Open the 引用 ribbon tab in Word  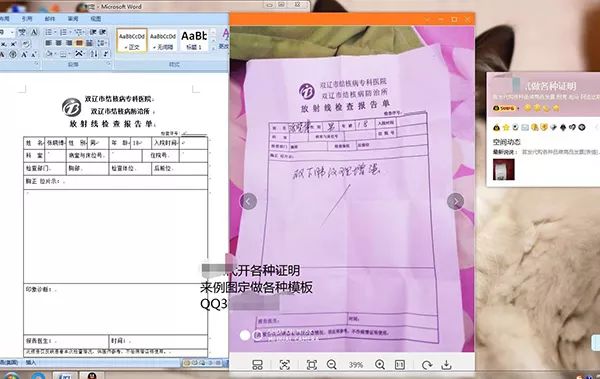pyautogui.click(x=27, y=18)
